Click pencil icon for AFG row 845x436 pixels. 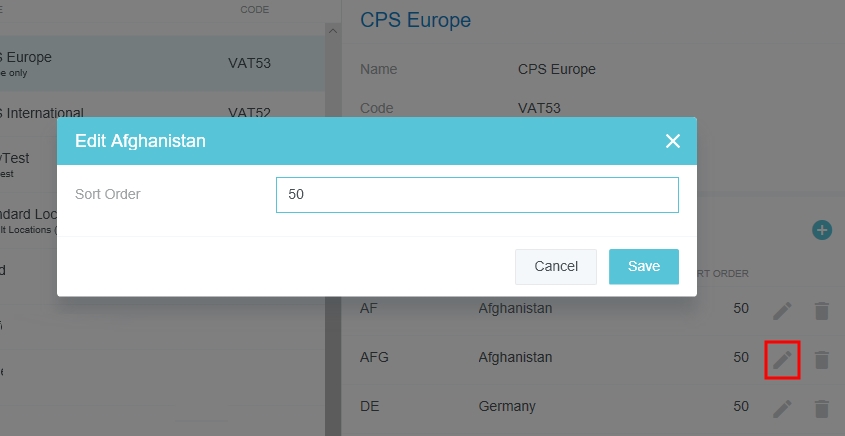coord(782,359)
